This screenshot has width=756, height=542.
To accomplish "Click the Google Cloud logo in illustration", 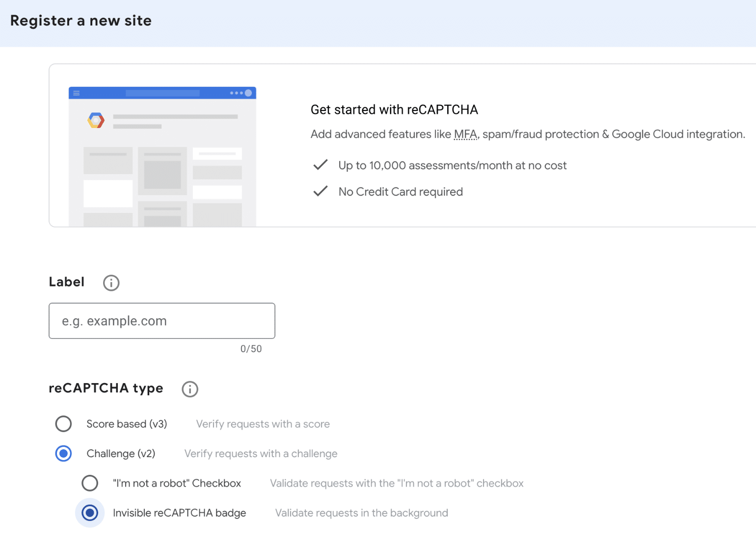I will [x=96, y=120].
